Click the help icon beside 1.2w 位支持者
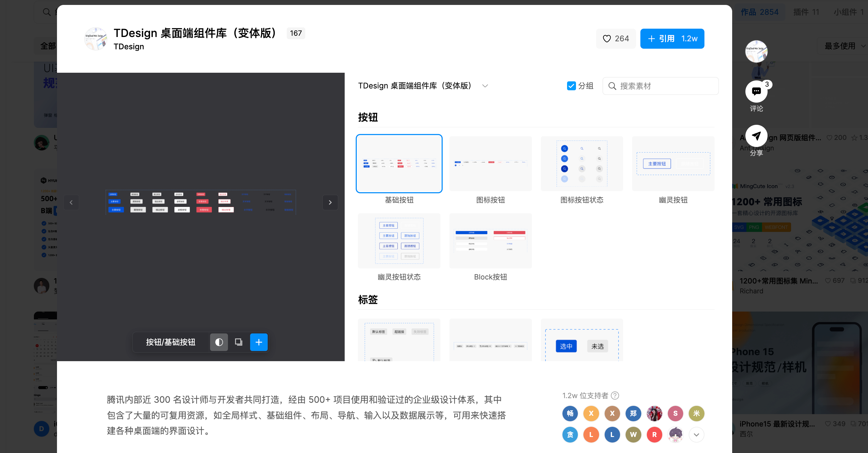The image size is (868, 453). tap(615, 395)
